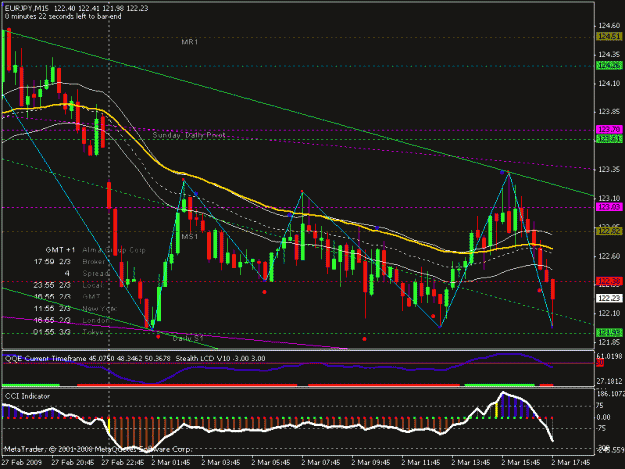This screenshot has height=469, width=625.
Task: Click the 'Tokyo:' time row label
Action: [x=93, y=332]
